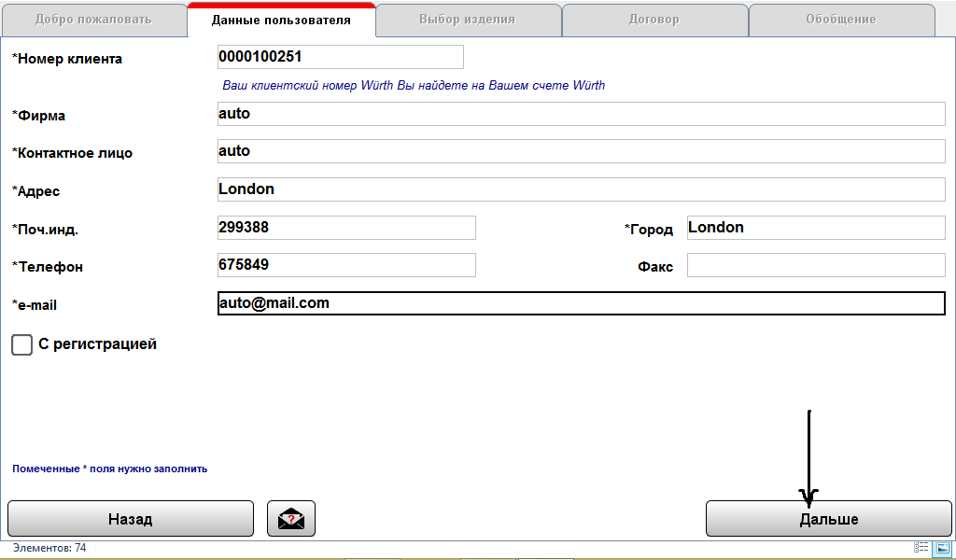Viewport: 956px width, 560px height.
Task: Click the 'Контактное лицо' field
Action: click(x=581, y=151)
